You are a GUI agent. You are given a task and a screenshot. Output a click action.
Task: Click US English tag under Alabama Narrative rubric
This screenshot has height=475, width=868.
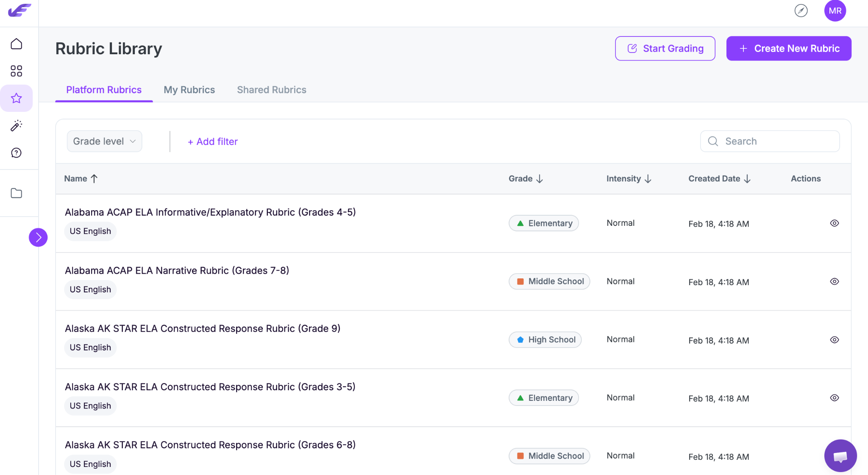click(90, 289)
